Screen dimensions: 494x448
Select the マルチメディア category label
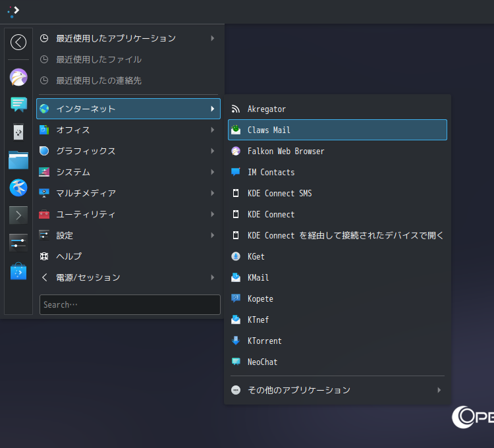point(86,193)
